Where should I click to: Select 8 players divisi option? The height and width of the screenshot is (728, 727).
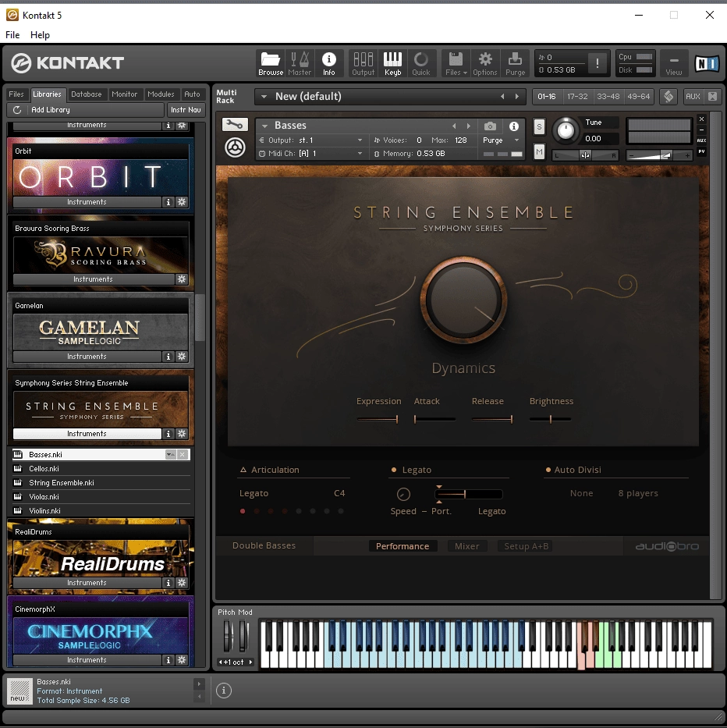point(638,493)
